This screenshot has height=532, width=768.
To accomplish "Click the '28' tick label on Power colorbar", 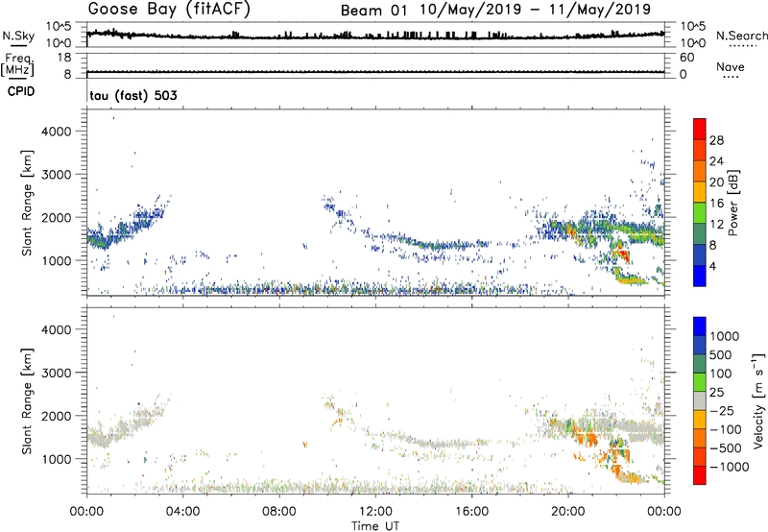I will [x=716, y=140].
